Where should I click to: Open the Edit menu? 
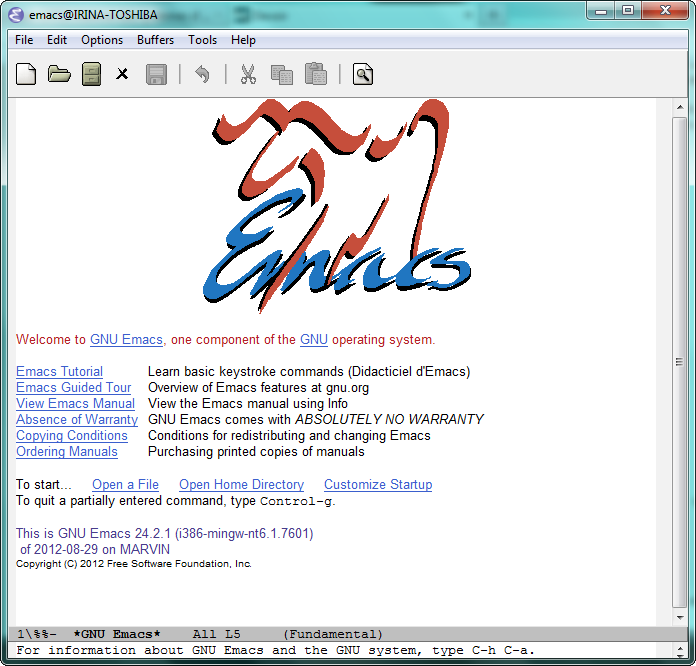coord(57,40)
